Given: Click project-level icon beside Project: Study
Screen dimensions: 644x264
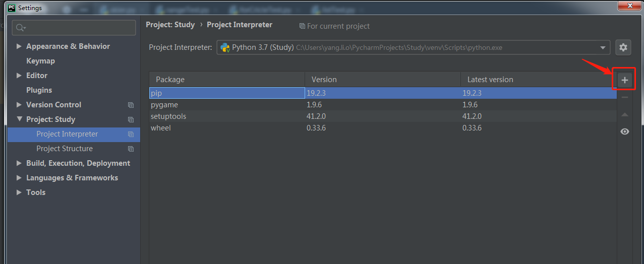Looking at the screenshot, I should tap(131, 119).
